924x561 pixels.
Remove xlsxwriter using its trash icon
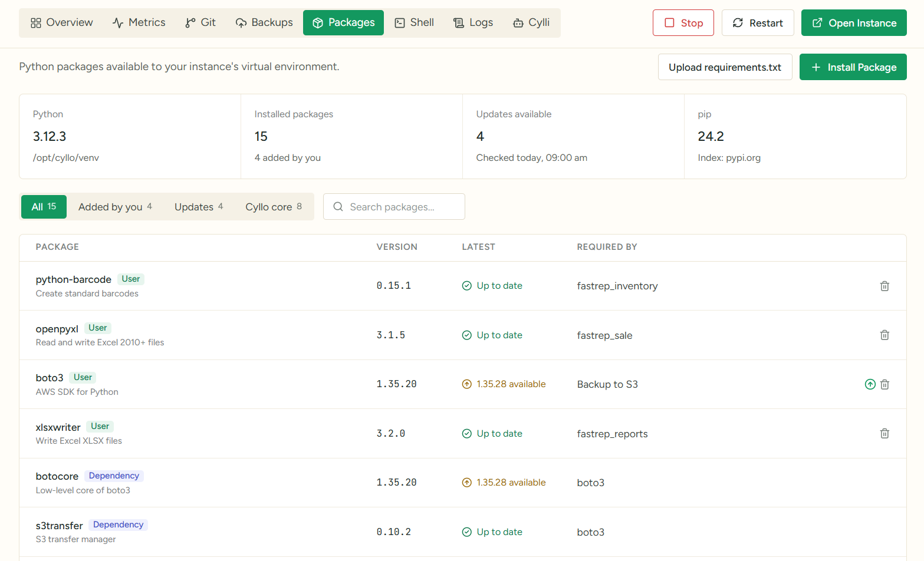pyautogui.click(x=884, y=433)
